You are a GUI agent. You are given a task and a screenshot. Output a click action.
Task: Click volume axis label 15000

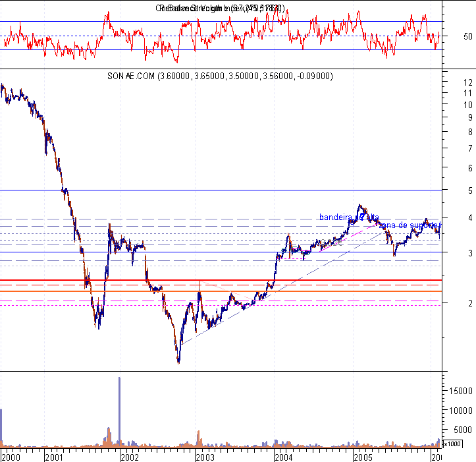click(x=460, y=391)
